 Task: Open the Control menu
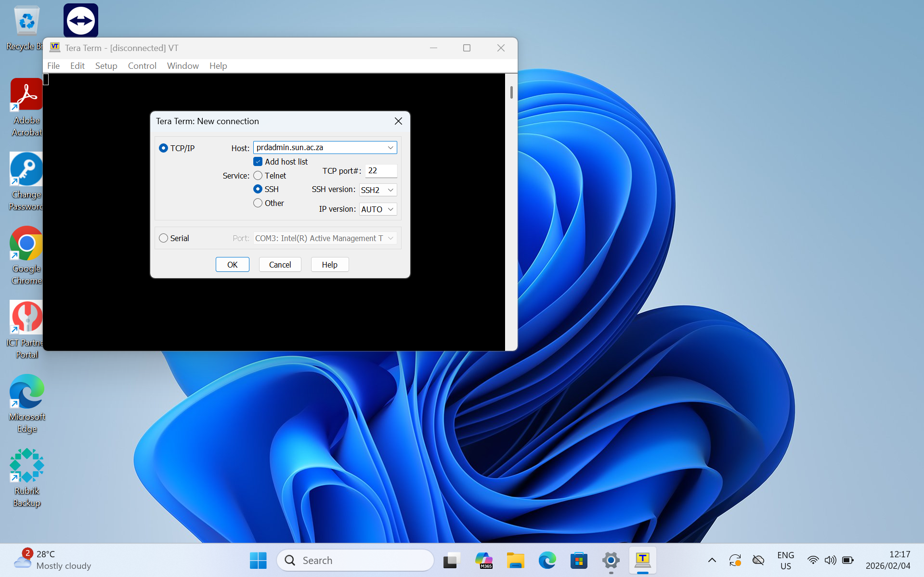coord(142,66)
